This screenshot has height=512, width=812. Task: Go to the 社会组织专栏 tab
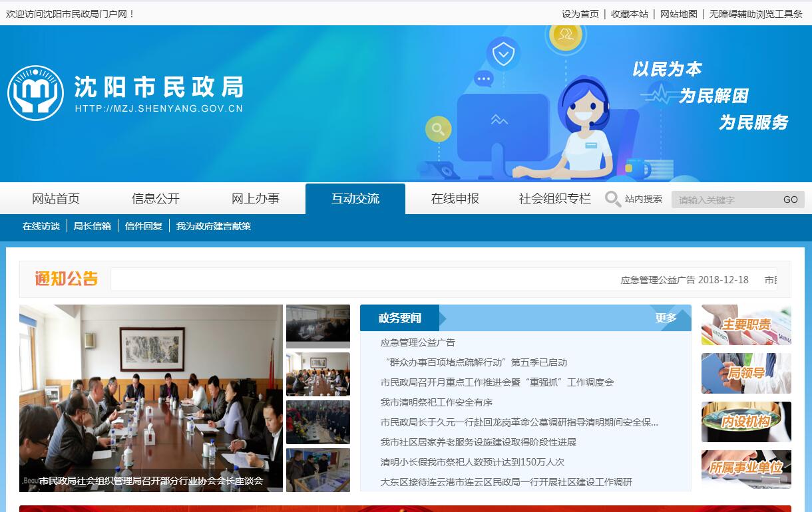[554, 199]
